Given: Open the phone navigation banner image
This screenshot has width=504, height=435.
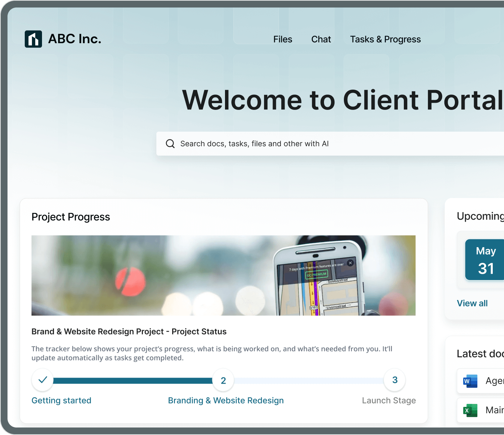Looking at the screenshot, I should pos(223,275).
